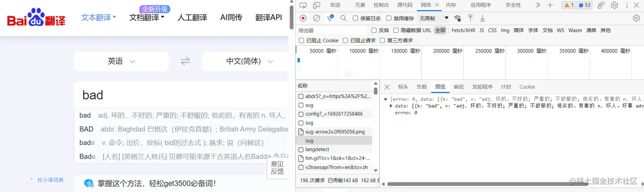The width and height of the screenshot is (644, 192).
Task: Select the config?_=1692617258486 request
Action: coord(334,114)
